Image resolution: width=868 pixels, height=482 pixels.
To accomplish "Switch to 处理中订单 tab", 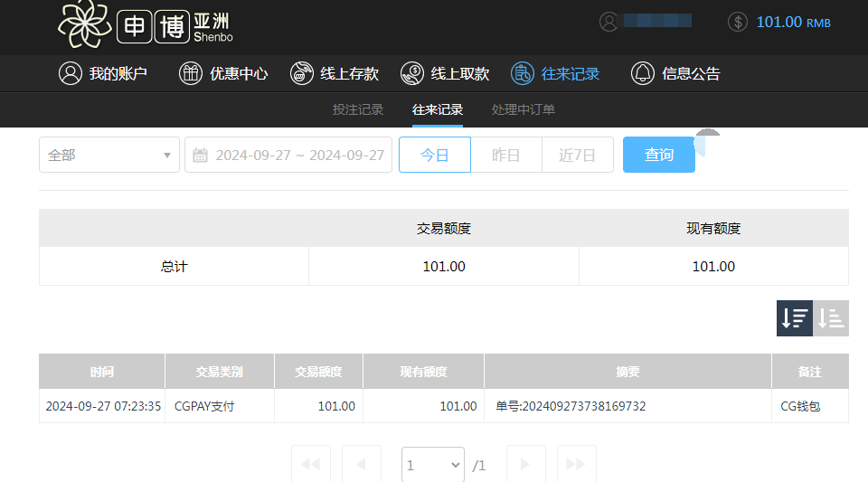I will [524, 109].
